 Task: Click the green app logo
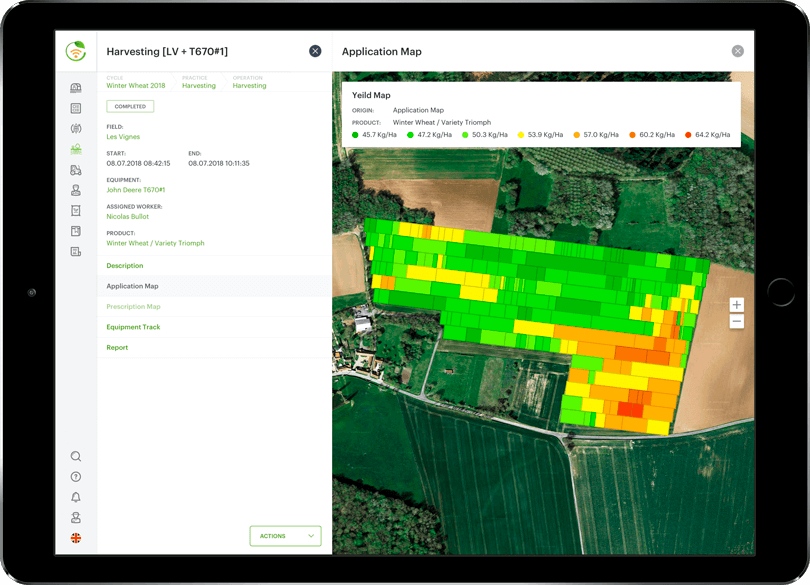76,51
